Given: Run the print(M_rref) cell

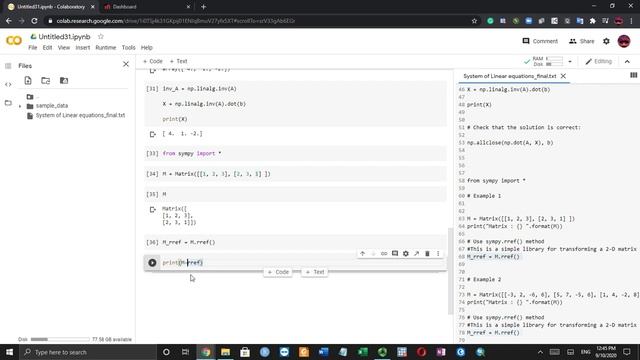Looking at the screenshot, I should click(x=152, y=262).
